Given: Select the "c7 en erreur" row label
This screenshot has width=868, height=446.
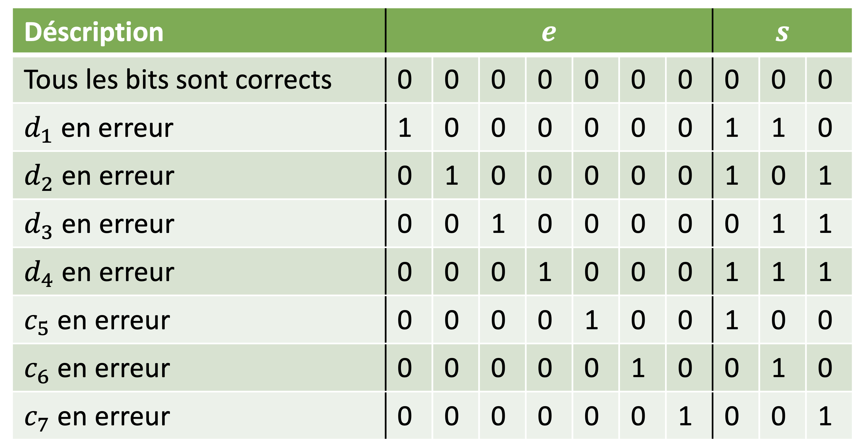Looking at the screenshot, I should pos(97,416).
